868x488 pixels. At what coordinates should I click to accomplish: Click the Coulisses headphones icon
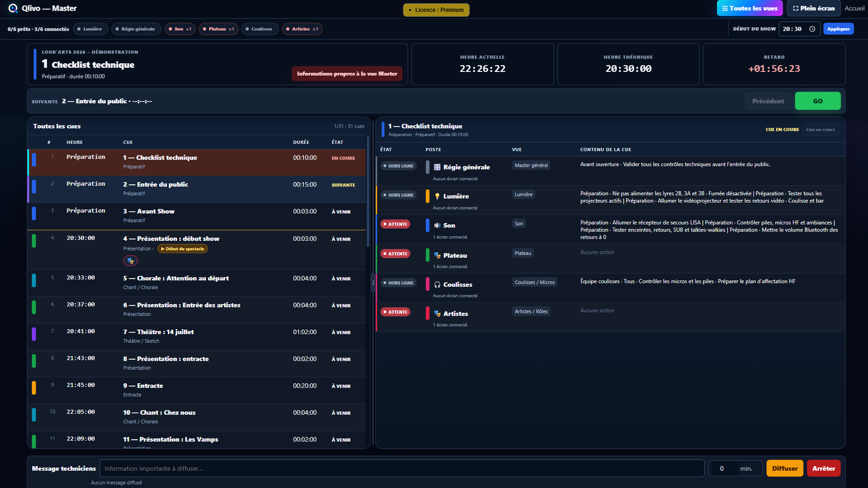coord(437,284)
